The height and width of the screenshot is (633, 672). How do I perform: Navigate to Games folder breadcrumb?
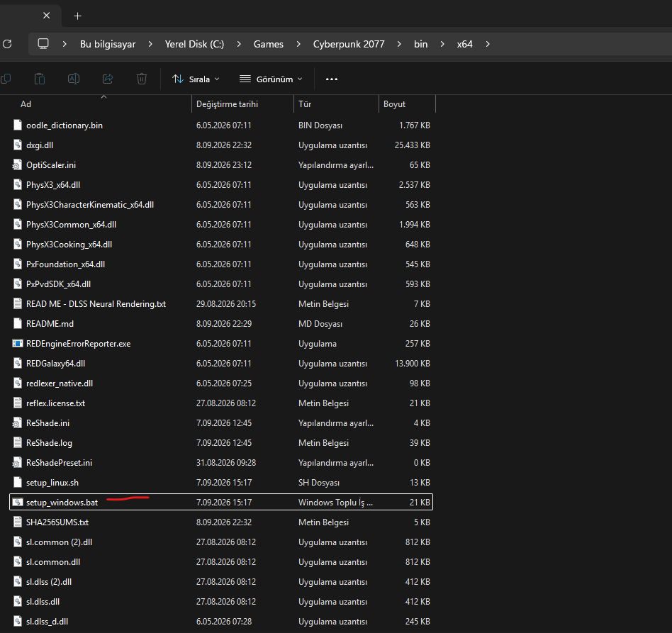(268, 44)
